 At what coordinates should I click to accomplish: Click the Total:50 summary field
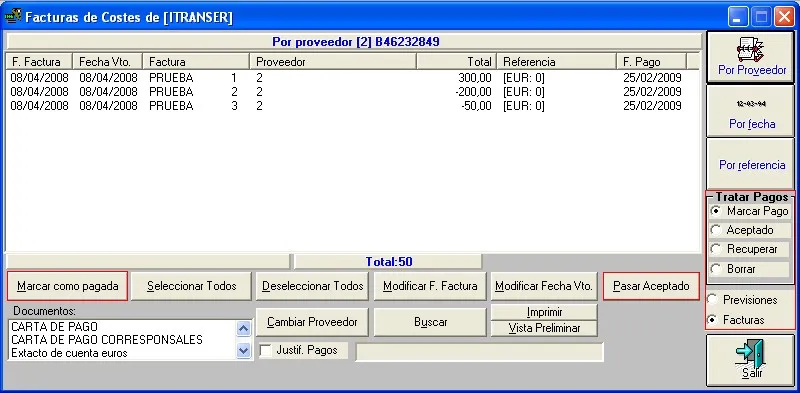click(388, 262)
